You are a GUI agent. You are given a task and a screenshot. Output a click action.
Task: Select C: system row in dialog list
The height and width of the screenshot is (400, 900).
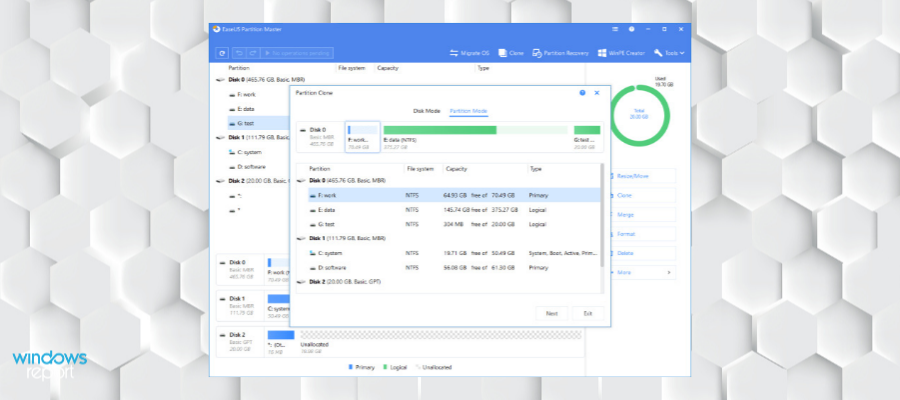point(453,253)
